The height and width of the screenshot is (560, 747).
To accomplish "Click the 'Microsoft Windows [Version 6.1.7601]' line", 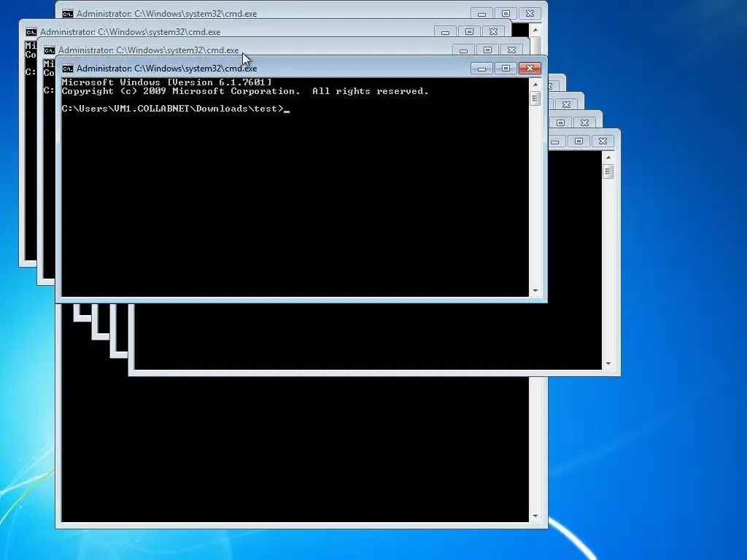I will (167, 82).
